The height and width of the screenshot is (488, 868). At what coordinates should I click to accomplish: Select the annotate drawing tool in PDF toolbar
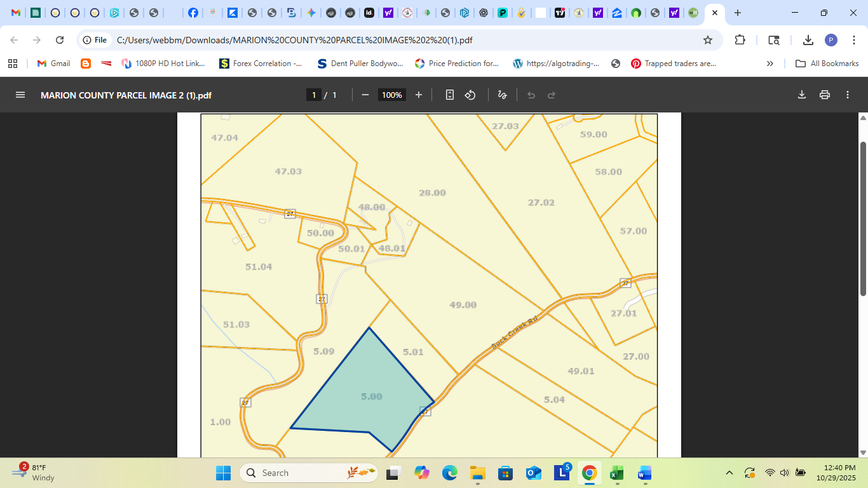point(501,94)
